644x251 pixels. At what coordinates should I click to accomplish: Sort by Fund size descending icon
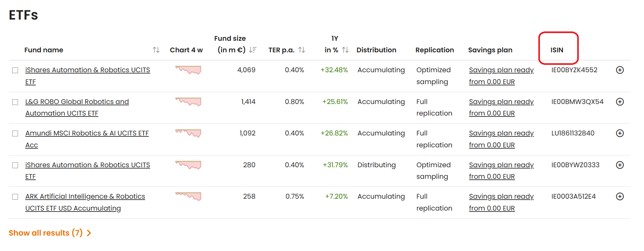(x=253, y=50)
